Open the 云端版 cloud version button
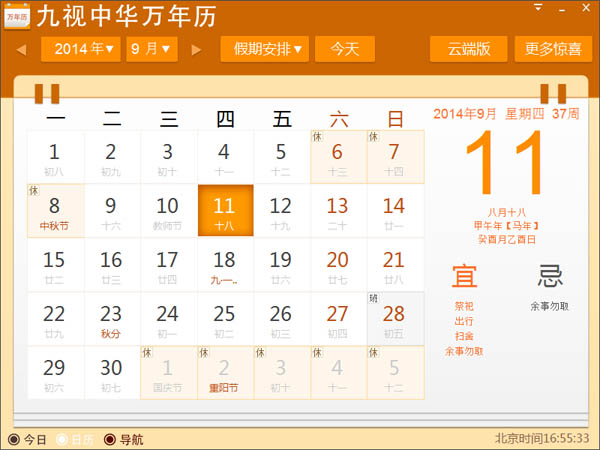The width and height of the screenshot is (600, 450). point(469,49)
